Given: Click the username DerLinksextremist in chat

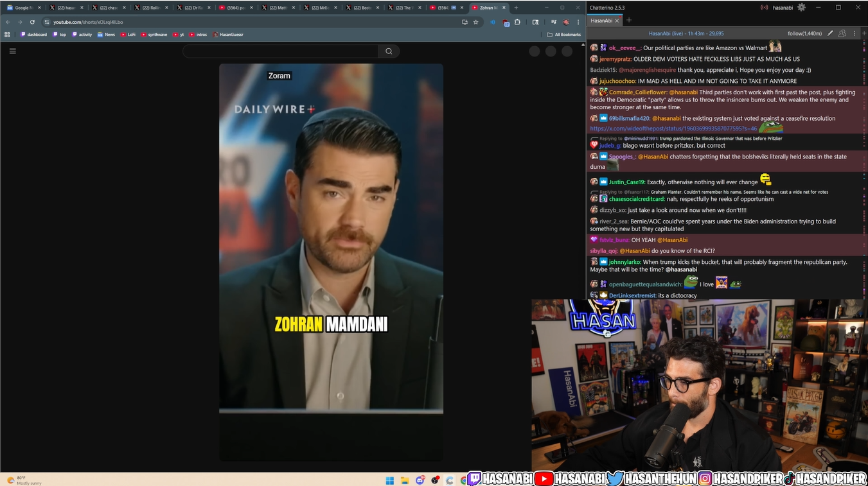Looking at the screenshot, I should (632, 295).
